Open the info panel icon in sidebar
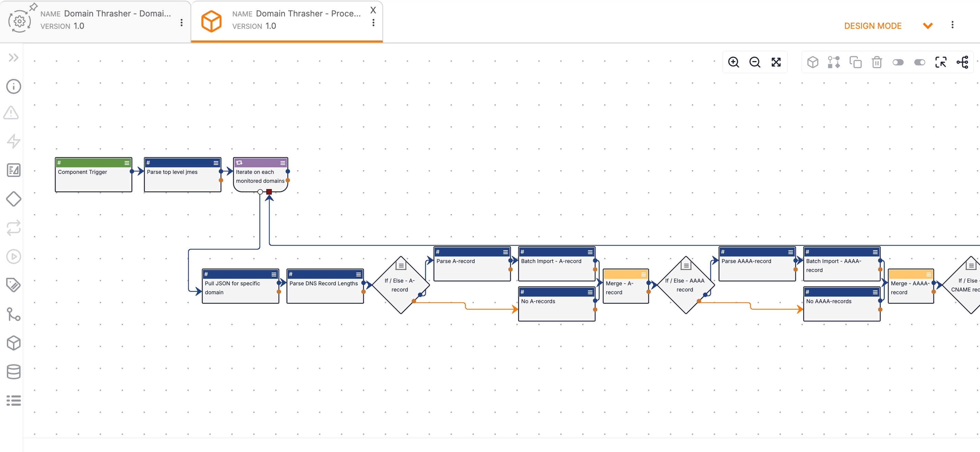 pos(14,86)
